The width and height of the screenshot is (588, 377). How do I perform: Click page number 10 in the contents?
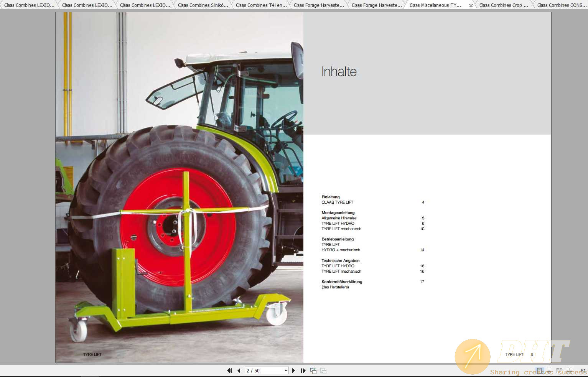point(422,229)
